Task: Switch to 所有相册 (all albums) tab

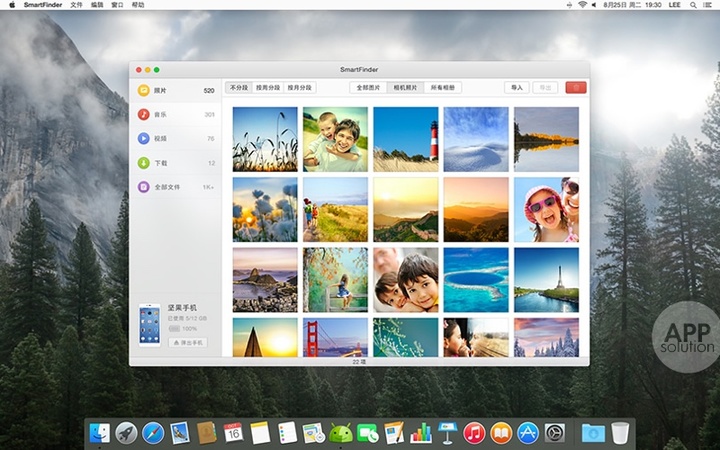Action: click(x=441, y=88)
